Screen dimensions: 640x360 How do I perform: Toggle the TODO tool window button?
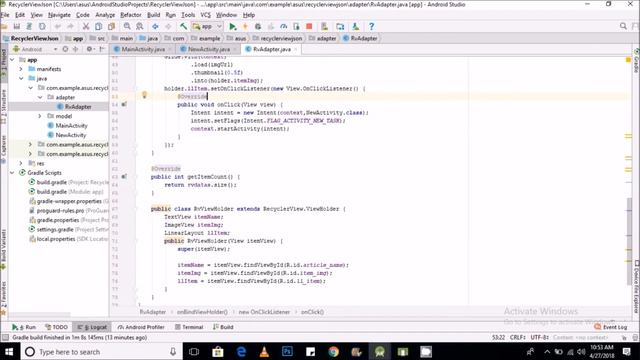[56, 327]
